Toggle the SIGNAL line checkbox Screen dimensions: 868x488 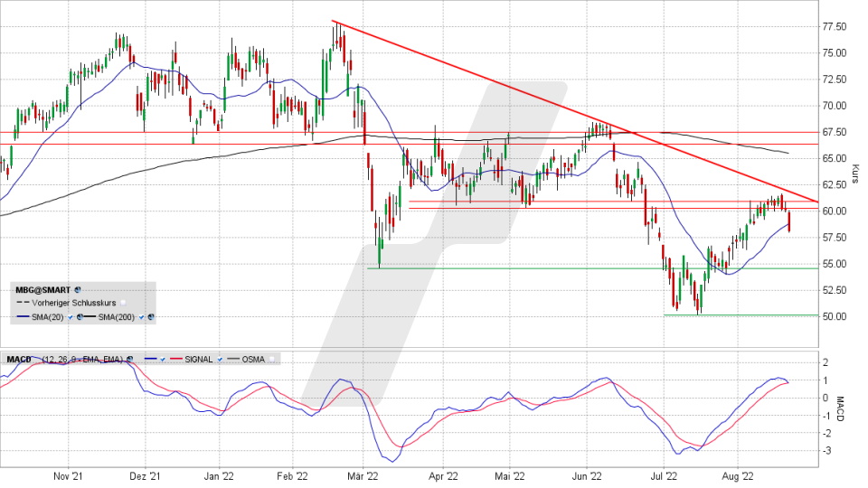click(x=220, y=359)
